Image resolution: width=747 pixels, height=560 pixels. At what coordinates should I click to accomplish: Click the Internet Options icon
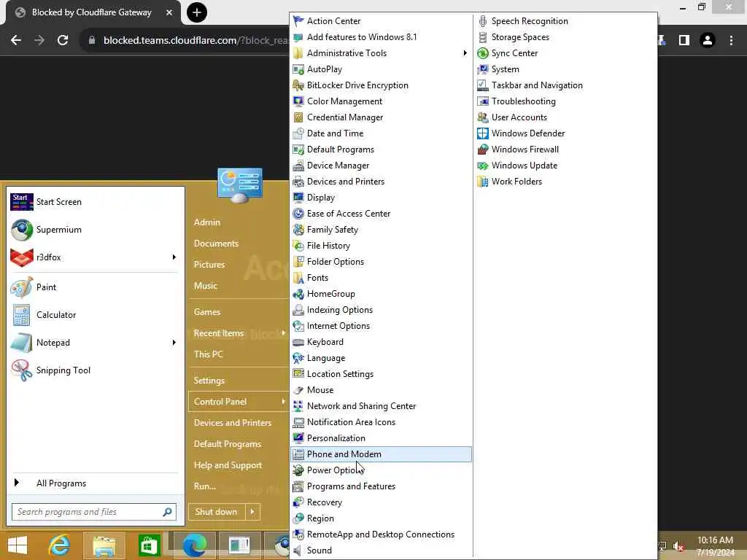pos(298,326)
